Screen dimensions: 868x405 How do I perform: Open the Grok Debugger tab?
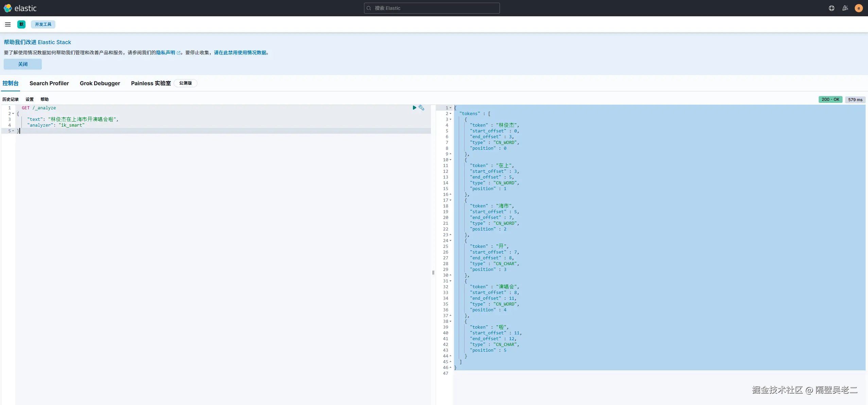[x=100, y=83]
